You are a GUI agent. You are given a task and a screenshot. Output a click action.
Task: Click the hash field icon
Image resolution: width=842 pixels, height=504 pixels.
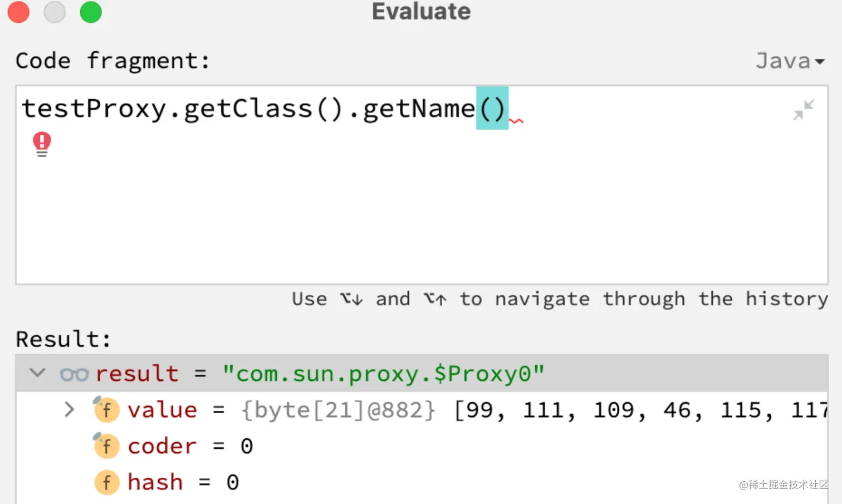pos(106,482)
